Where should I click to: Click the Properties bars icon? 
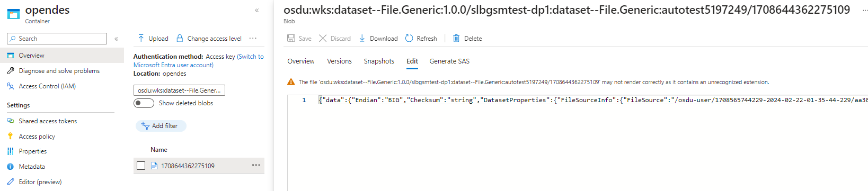coord(11,151)
